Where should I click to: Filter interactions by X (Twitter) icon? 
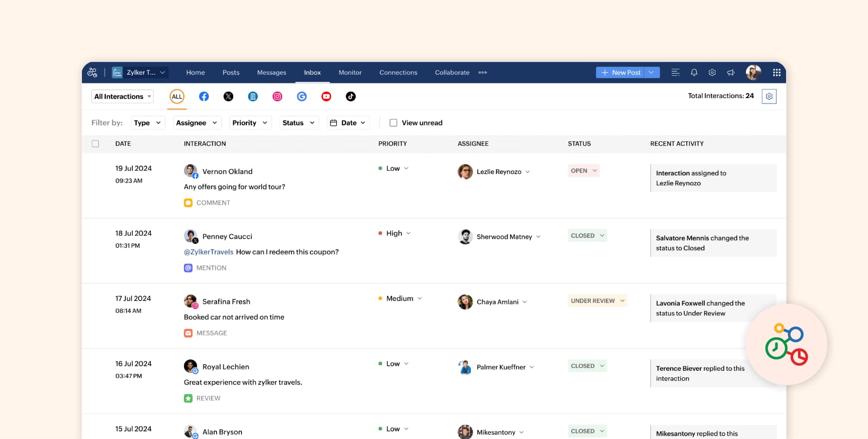click(x=228, y=96)
